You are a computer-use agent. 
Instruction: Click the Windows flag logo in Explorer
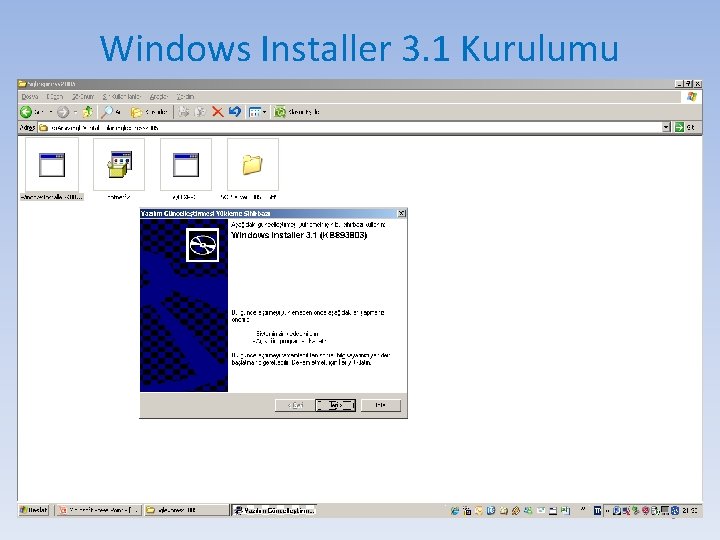point(692,96)
